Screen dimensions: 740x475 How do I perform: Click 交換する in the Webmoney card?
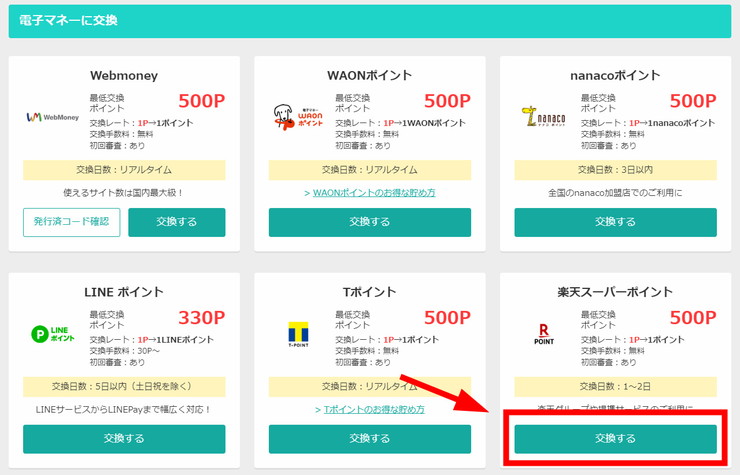(x=177, y=222)
